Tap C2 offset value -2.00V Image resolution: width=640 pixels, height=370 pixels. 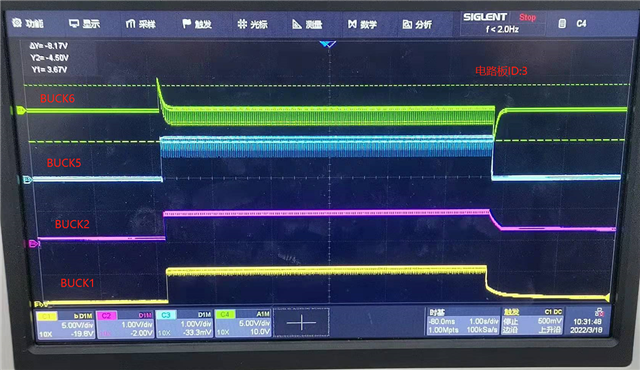[x=141, y=333]
